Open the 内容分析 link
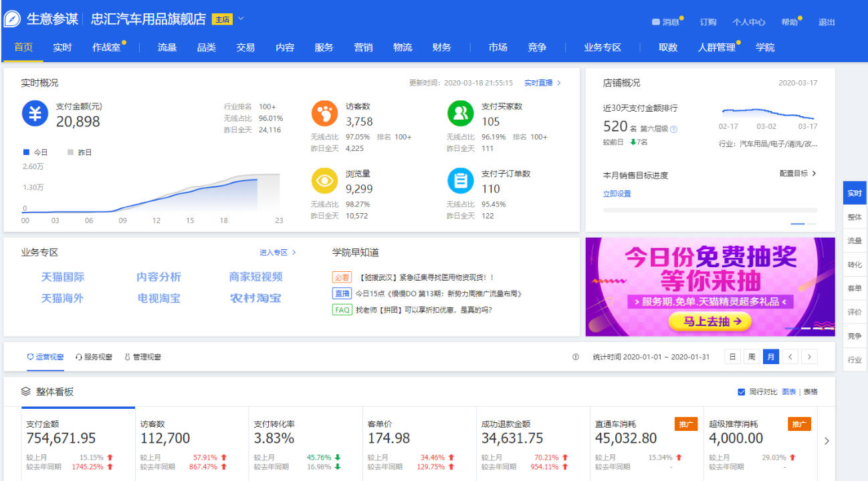 (x=158, y=277)
